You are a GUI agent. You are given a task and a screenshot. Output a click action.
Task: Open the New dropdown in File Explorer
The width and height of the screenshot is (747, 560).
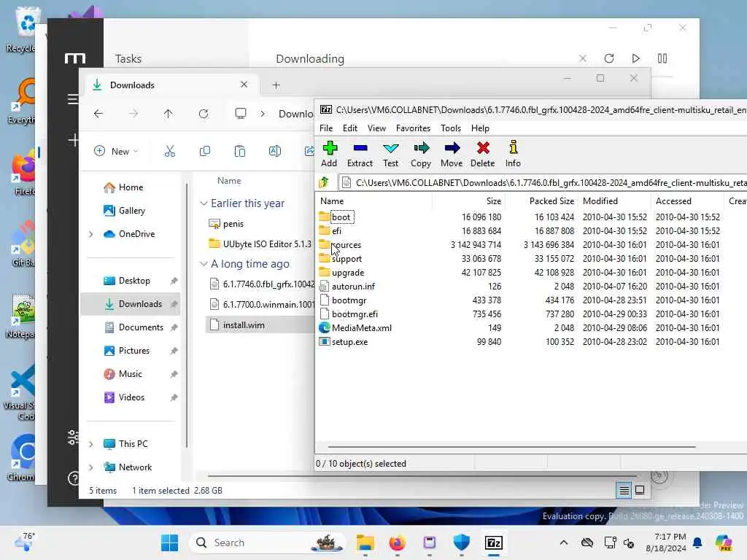pyautogui.click(x=116, y=151)
